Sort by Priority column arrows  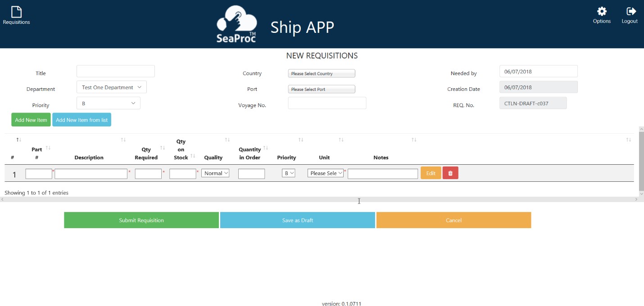pyautogui.click(x=301, y=140)
